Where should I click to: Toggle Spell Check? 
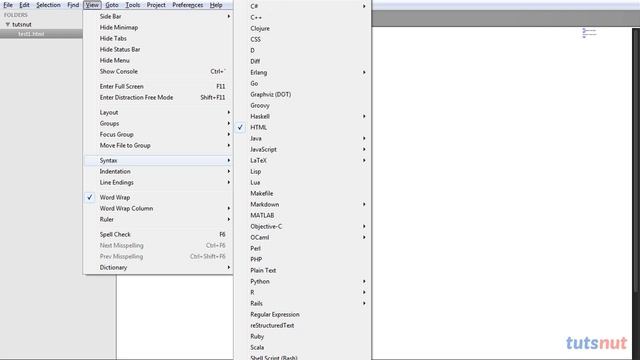pos(158,234)
